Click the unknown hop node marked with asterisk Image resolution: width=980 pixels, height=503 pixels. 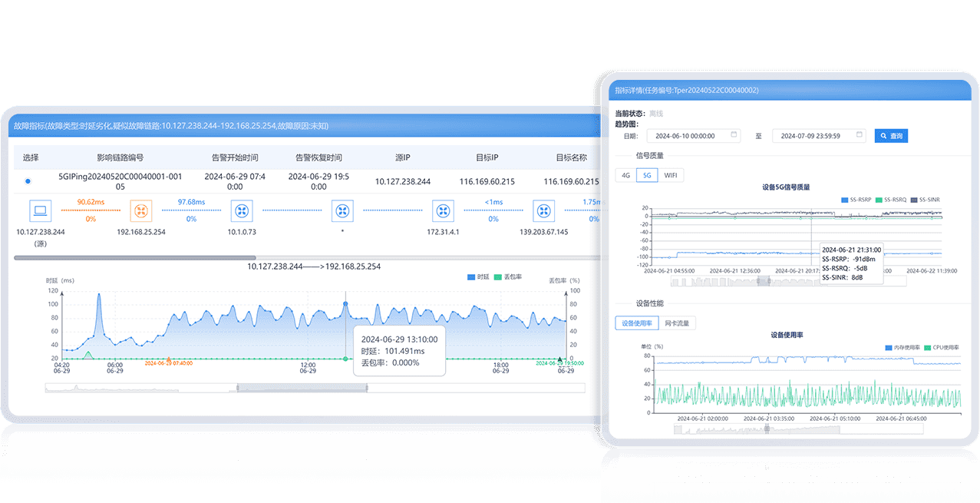(x=342, y=210)
